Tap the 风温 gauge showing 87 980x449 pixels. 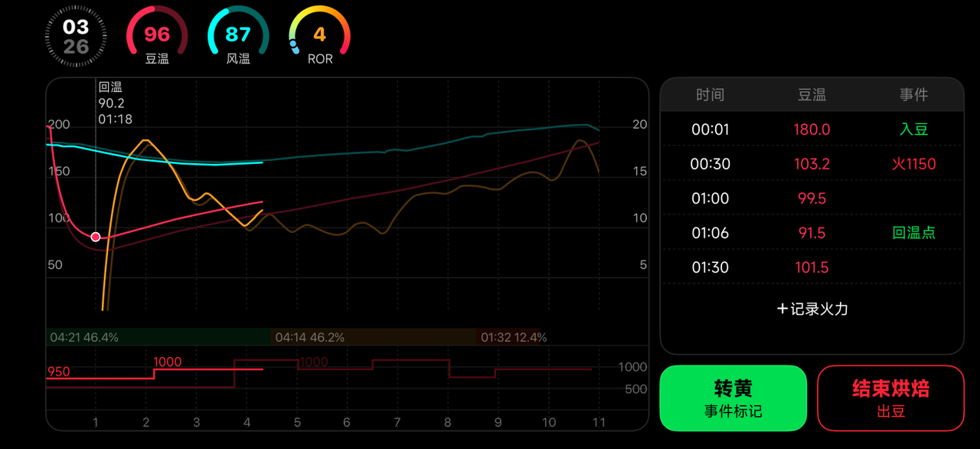[x=237, y=34]
